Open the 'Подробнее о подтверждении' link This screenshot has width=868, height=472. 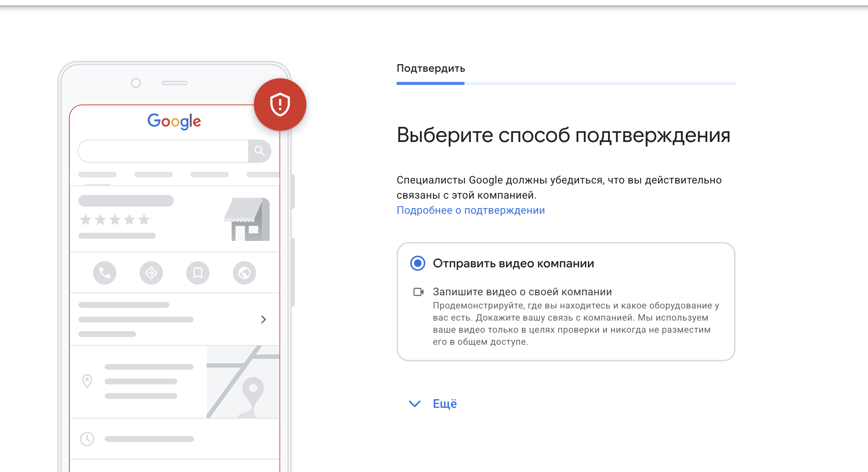471,210
